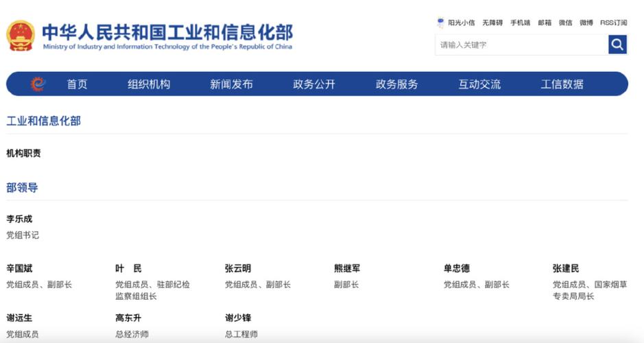Click 总工程师 title under 谢少锋

241,334
